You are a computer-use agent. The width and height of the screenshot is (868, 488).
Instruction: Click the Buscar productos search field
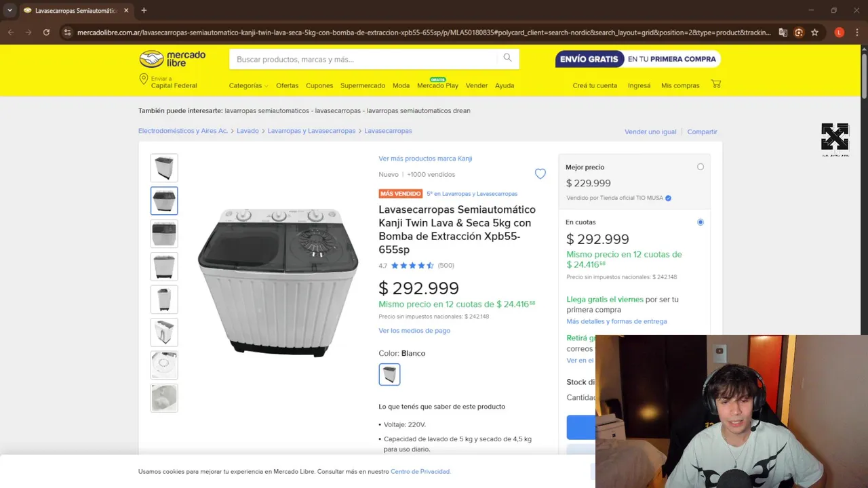tap(366, 59)
